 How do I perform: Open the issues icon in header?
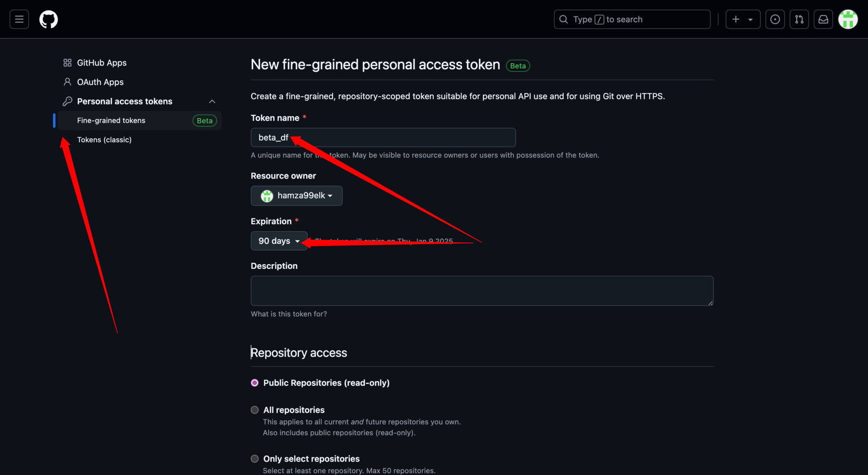point(775,19)
